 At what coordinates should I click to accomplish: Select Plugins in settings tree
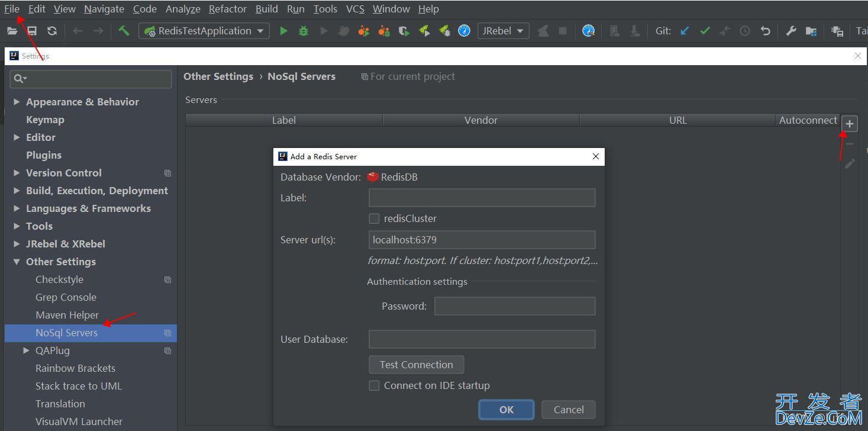pos(44,155)
